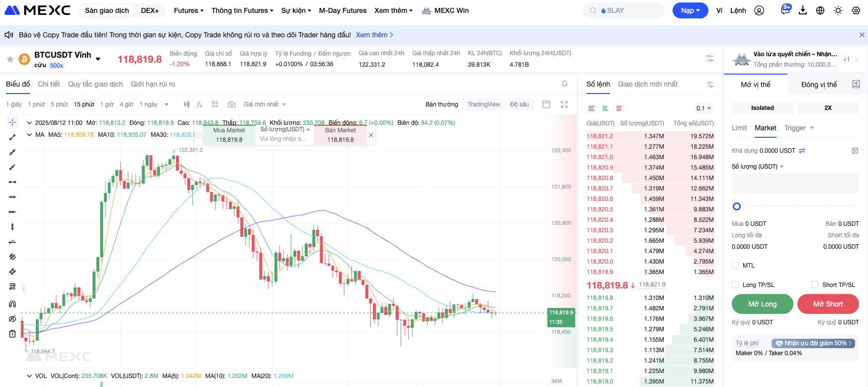Click the green Mở Long button
This screenshot has height=387, width=868.
coord(762,304)
